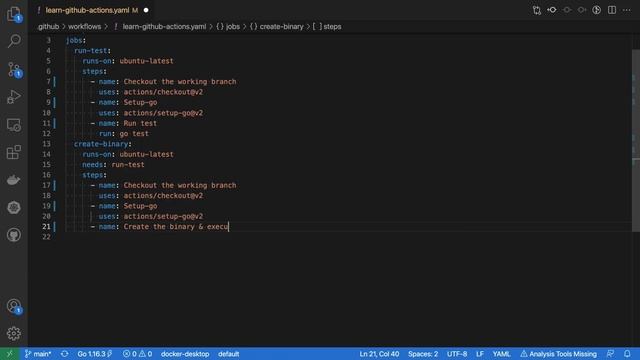This screenshot has height=360, width=640.
Task: Click on line 13 create-binary text
Action: 102,144
